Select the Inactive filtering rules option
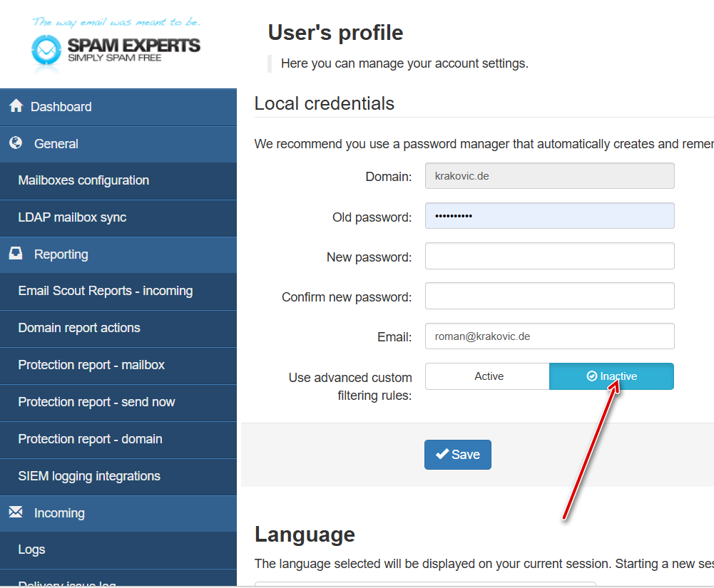The image size is (714, 588). 611,376
